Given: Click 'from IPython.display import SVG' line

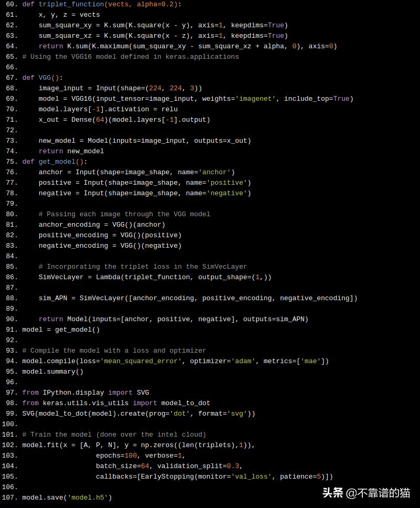Looking at the screenshot, I should tap(85, 393).
